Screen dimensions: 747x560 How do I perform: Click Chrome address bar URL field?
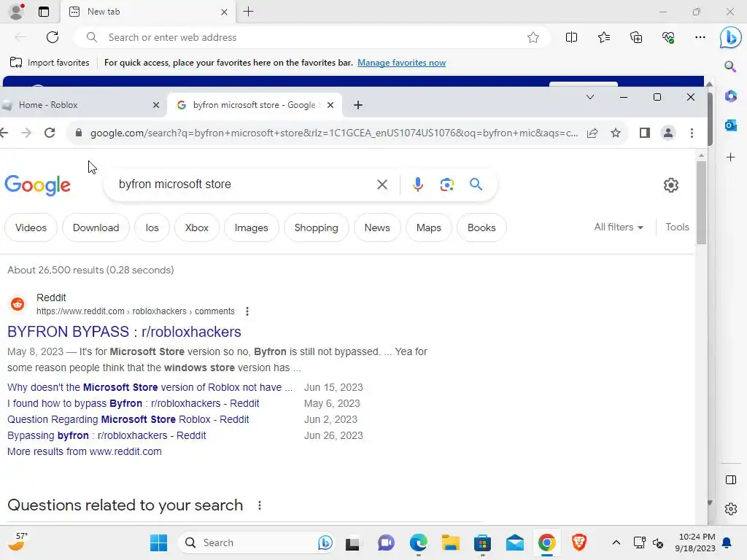[x=333, y=133]
